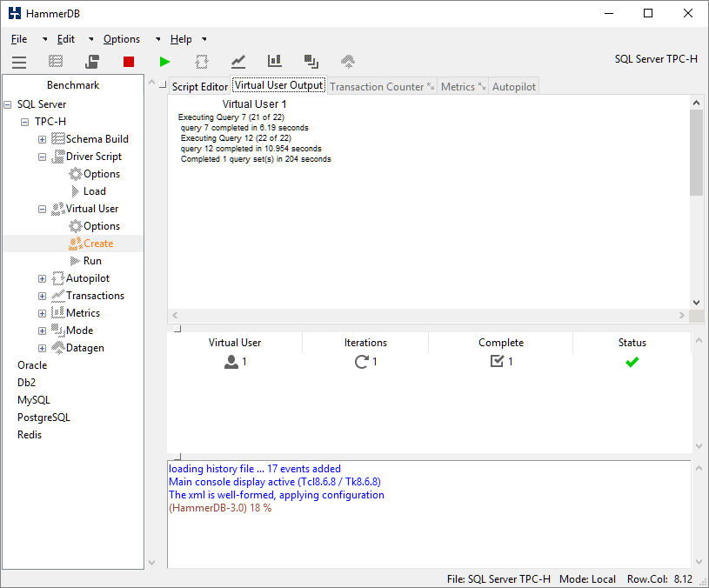Screen dimensions: 709x588
Task: Switch to the Transaction Counter tab
Action: pos(382,87)
